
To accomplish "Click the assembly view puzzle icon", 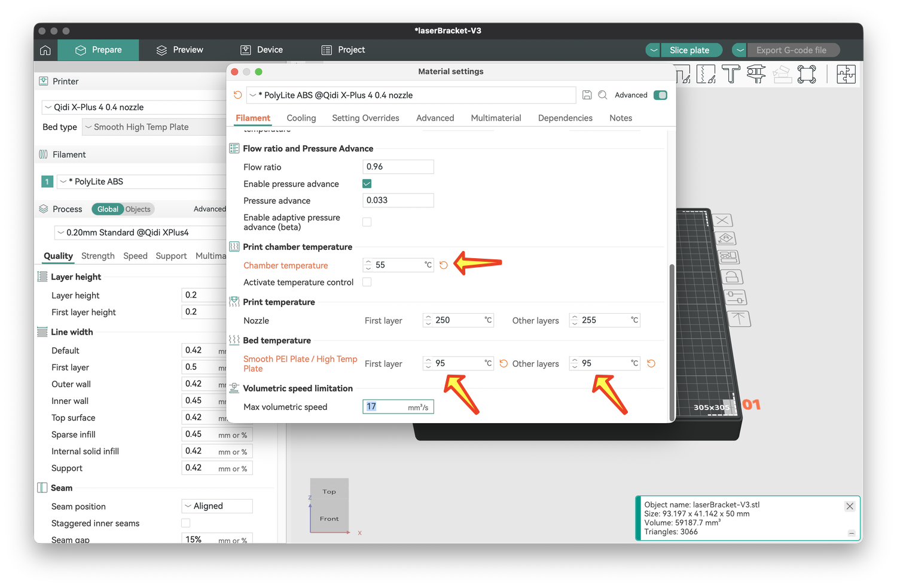I will click(846, 74).
